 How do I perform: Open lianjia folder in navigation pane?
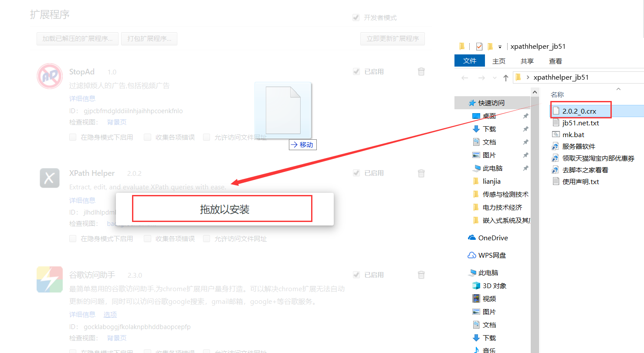(x=491, y=181)
